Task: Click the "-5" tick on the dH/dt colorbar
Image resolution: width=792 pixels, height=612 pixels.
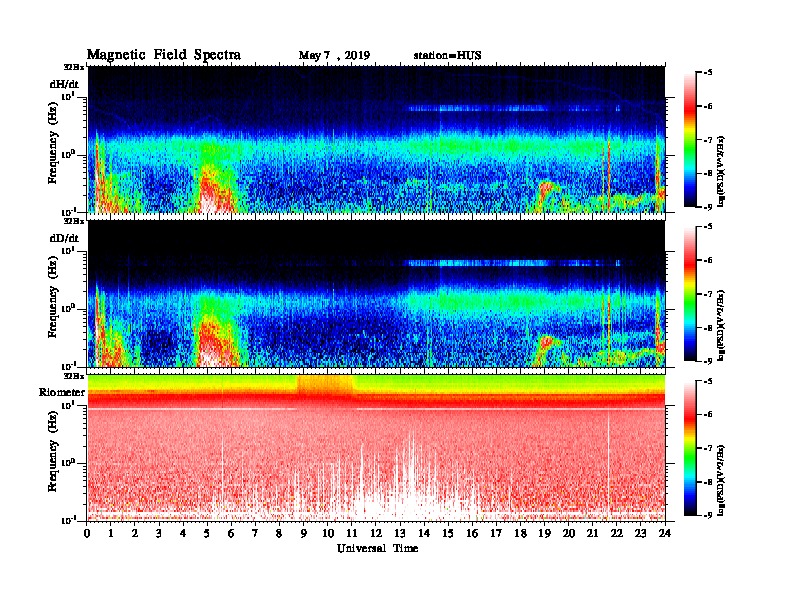Action: [x=708, y=73]
